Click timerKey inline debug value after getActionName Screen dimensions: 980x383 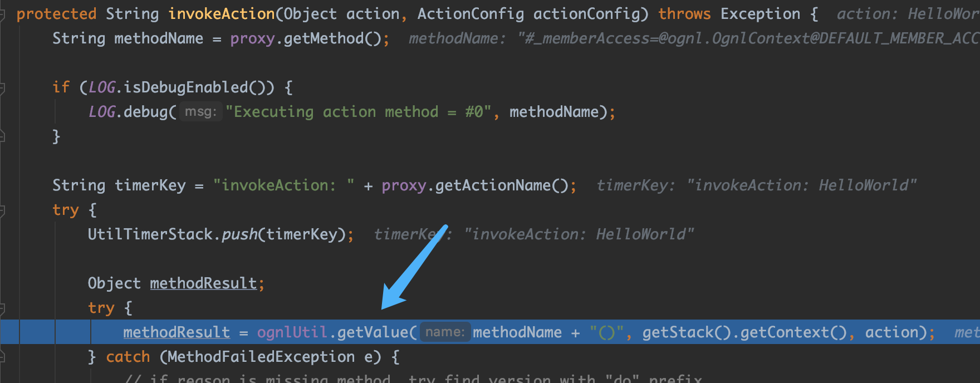pos(756,185)
